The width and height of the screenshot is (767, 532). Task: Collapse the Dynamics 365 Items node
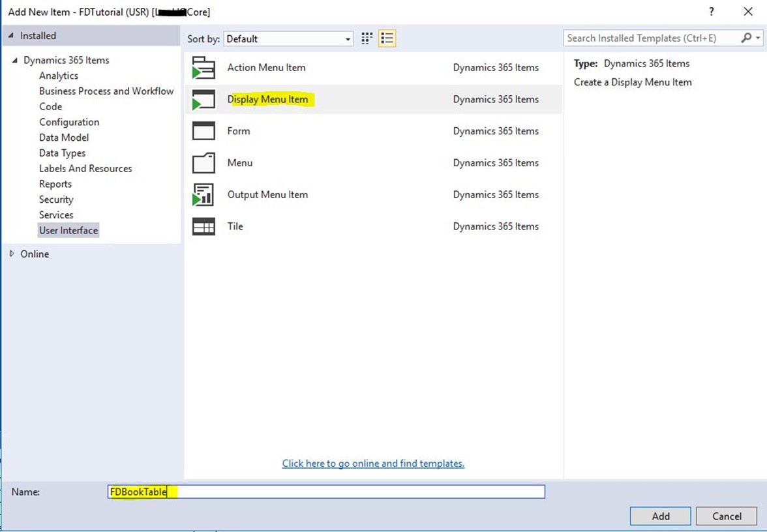(14, 60)
